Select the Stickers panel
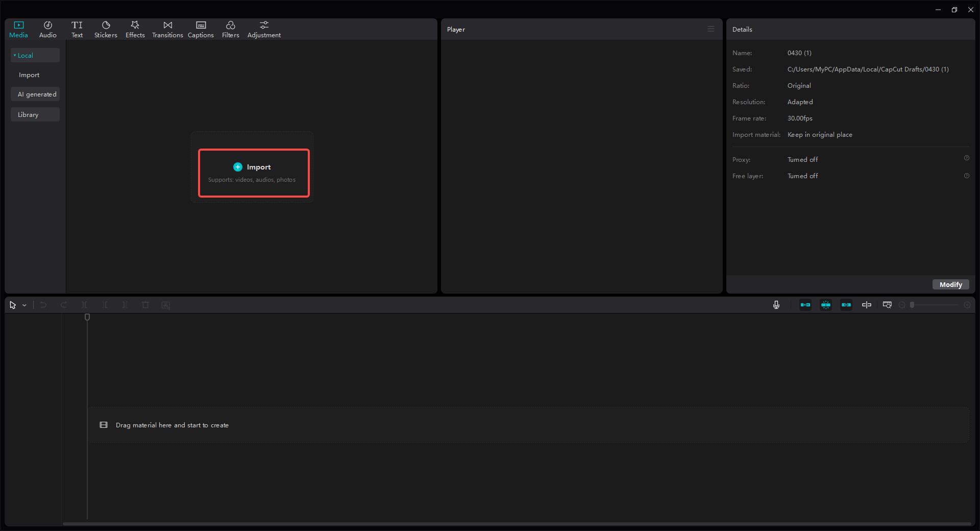Image resolution: width=980 pixels, height=531 pixels. tap(106, 29)
